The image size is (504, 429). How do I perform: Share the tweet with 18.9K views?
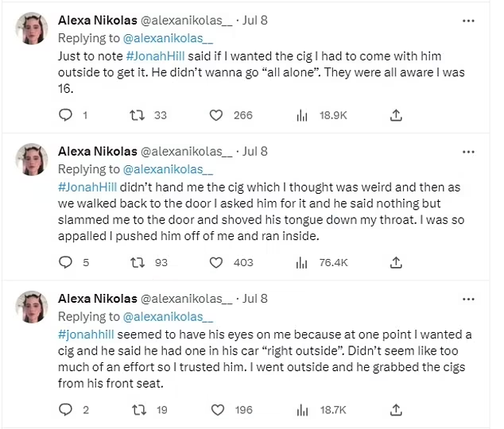tap(396, 115)
